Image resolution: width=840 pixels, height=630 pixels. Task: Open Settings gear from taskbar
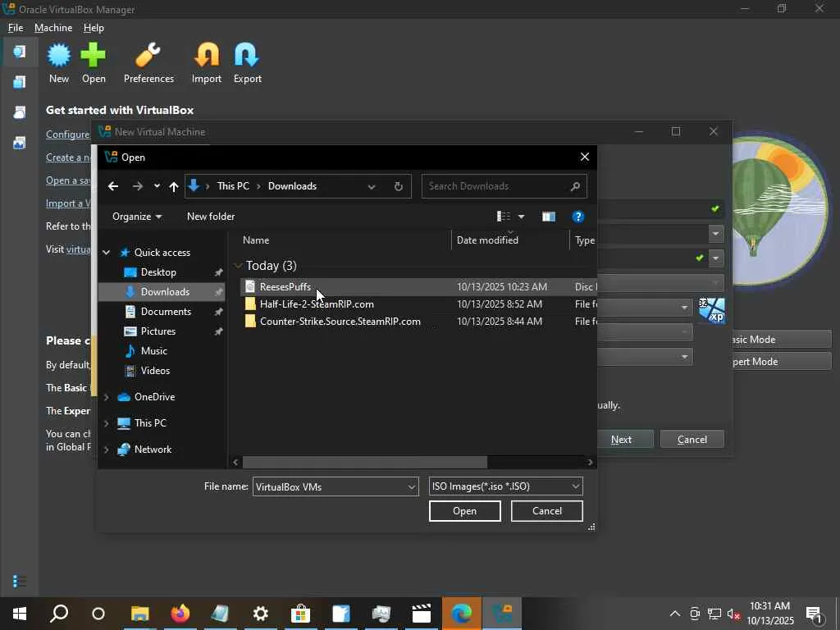tap(260, 614)
